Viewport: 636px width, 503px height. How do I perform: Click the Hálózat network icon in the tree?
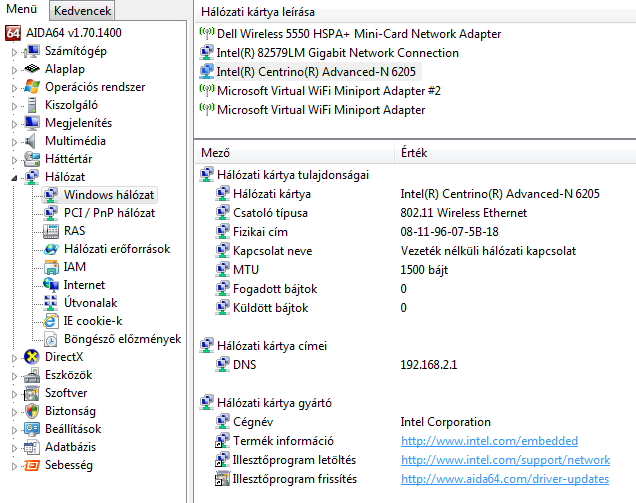point(32,177)
